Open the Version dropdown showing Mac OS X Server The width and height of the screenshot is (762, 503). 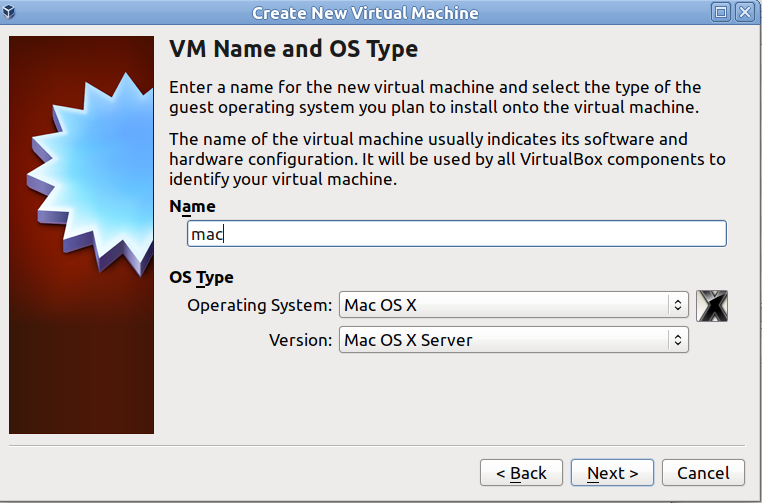tap(505, 340)
